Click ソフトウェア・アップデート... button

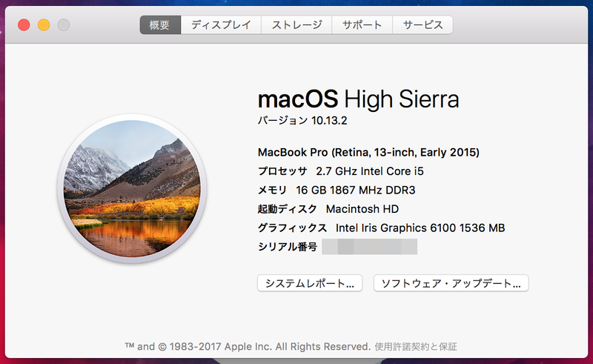coord(451,283)
